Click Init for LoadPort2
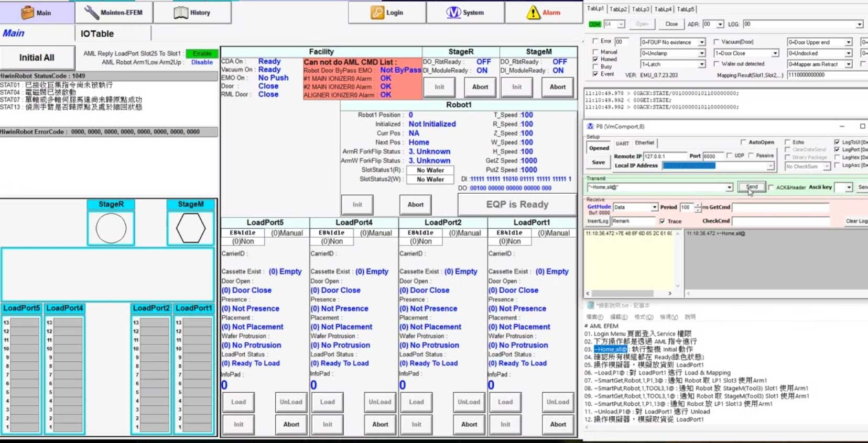868x443 pixels. coord(416,425)
